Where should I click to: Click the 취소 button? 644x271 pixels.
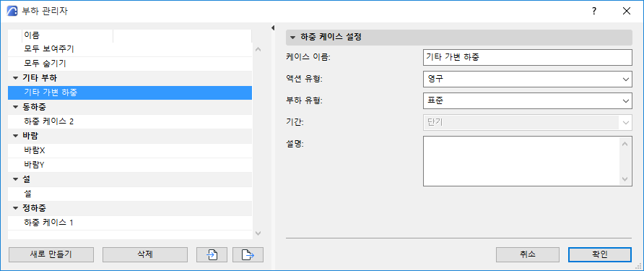pos(527,254)
